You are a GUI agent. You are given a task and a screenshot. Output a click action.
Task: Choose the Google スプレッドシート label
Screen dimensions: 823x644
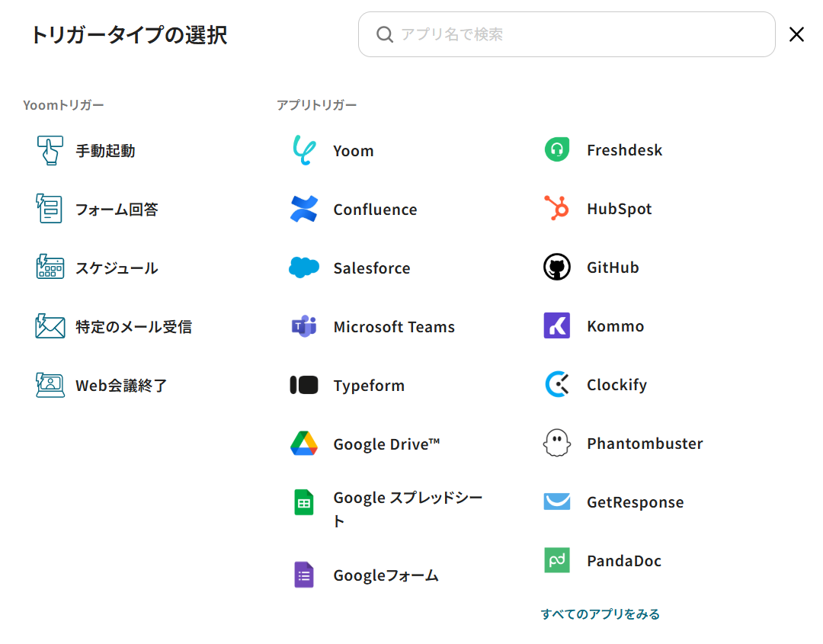tap(408, 509)
